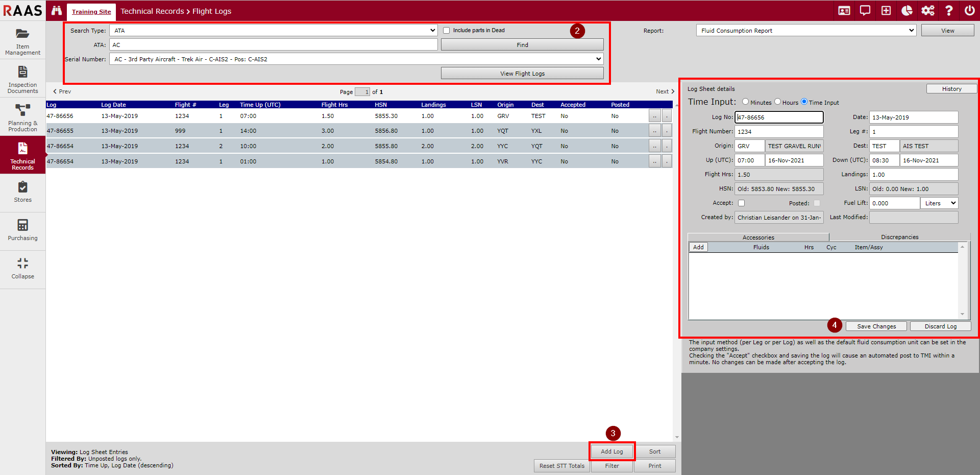Select the Planning & Production module

click(22, 117)
